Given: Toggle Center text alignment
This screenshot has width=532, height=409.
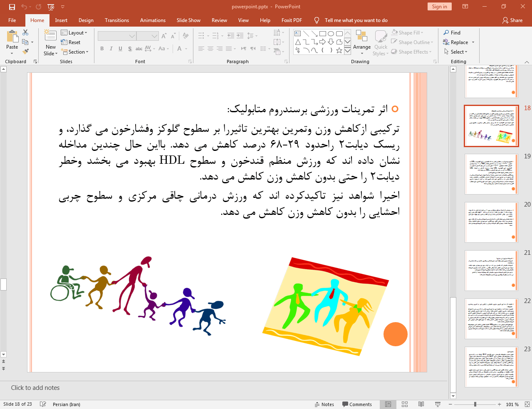Looking at the screenshot, I should pos(210,49).
